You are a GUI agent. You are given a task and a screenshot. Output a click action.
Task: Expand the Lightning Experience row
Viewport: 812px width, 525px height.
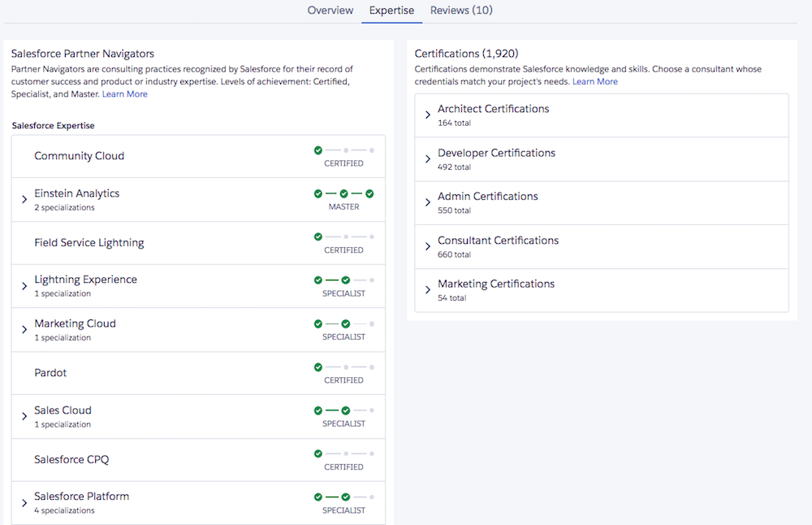point(24,286)
